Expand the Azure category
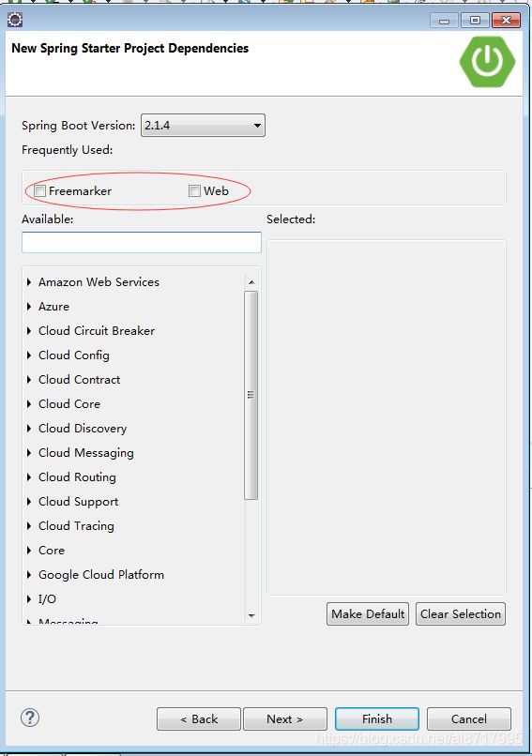 click(29, 307)
